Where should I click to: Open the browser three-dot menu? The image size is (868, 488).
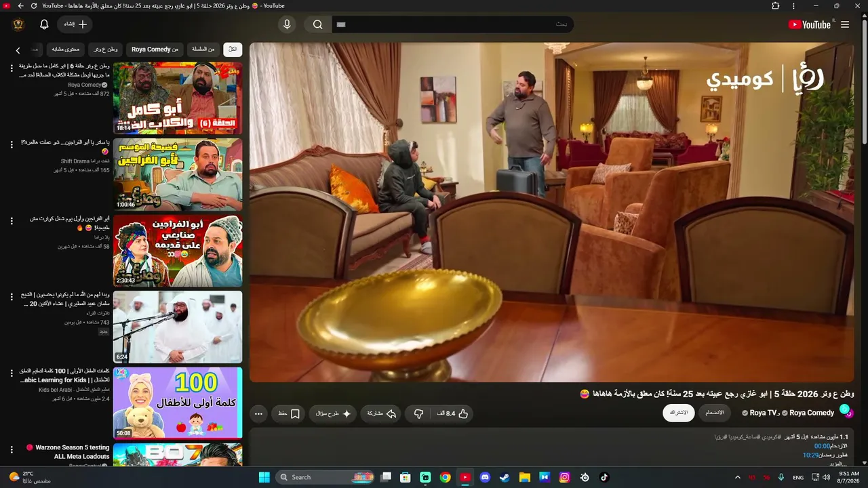coord(793,6)
